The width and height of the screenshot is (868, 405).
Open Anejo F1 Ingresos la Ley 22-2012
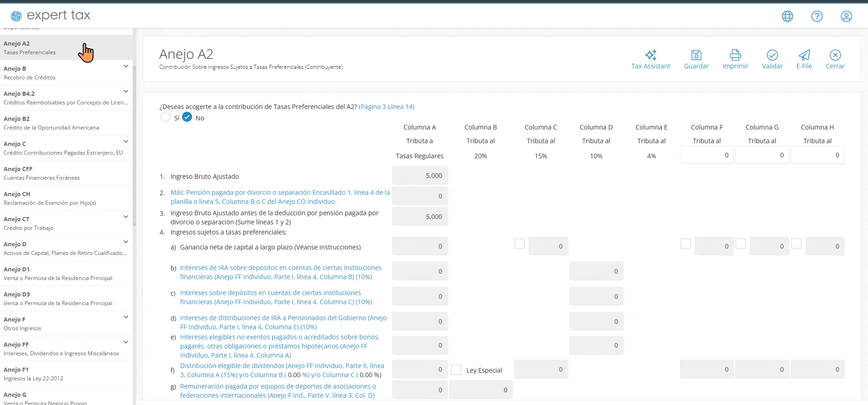(x=66, y=374)
